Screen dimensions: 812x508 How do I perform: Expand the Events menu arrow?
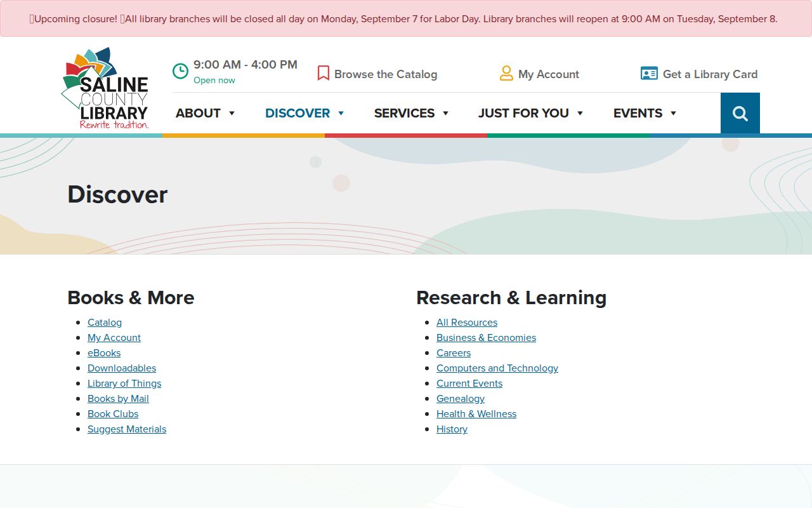point(673,113)
